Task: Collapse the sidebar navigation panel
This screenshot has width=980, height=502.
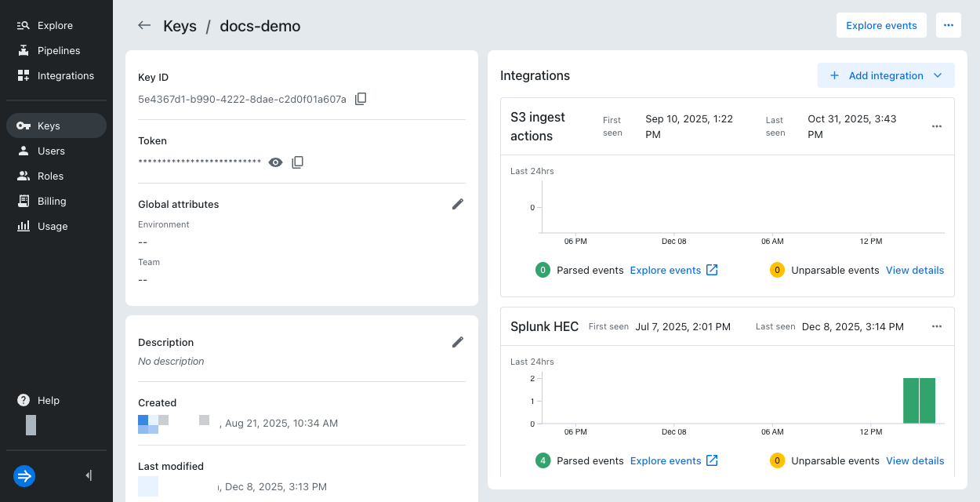Action: point(89,475)
